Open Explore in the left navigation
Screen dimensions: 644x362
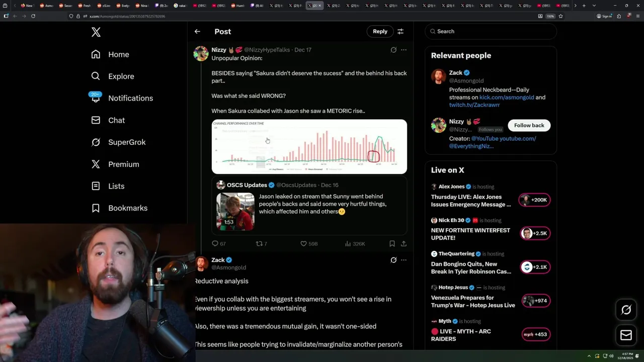pos(113,76)
